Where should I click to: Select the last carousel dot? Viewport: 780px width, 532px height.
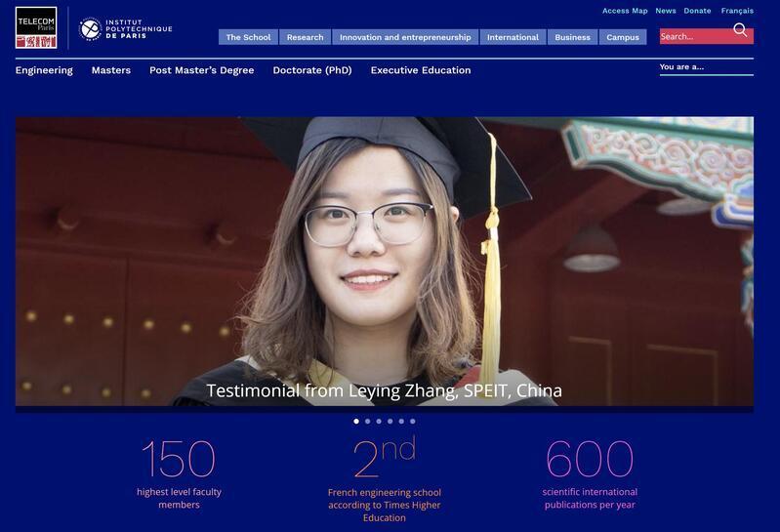413,421
